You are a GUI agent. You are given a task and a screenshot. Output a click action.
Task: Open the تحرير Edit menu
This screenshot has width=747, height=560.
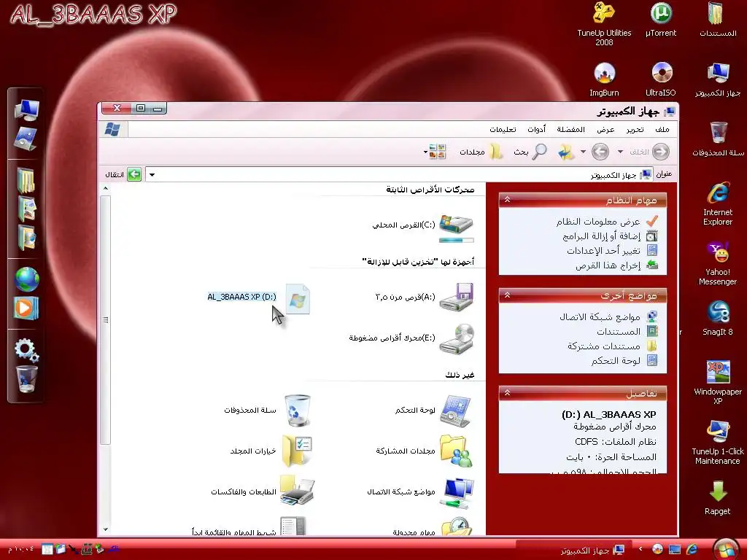click(x=635, y=130)
